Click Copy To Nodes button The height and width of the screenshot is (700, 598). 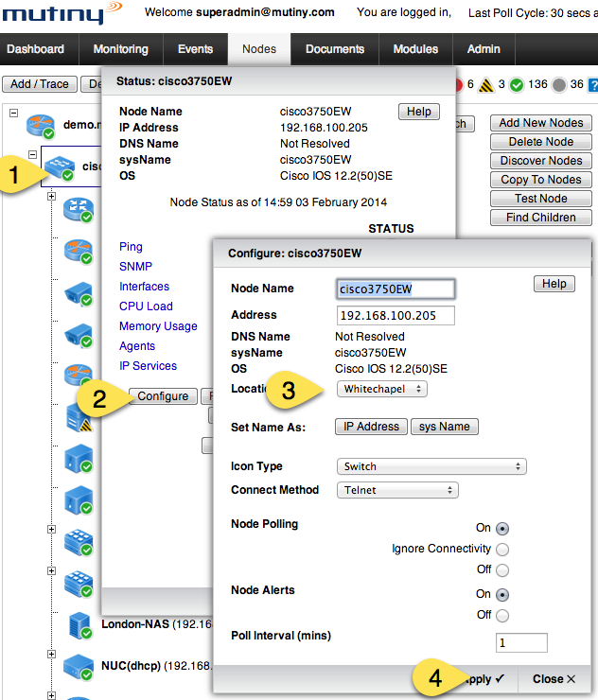coord(541,180)
